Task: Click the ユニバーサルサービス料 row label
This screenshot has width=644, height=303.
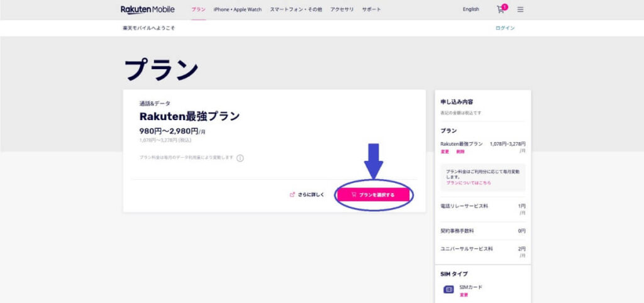Action: 467,249
